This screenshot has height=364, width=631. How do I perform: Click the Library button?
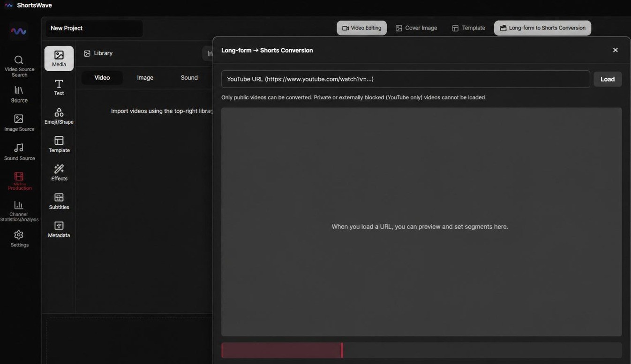tap(98, 53)
